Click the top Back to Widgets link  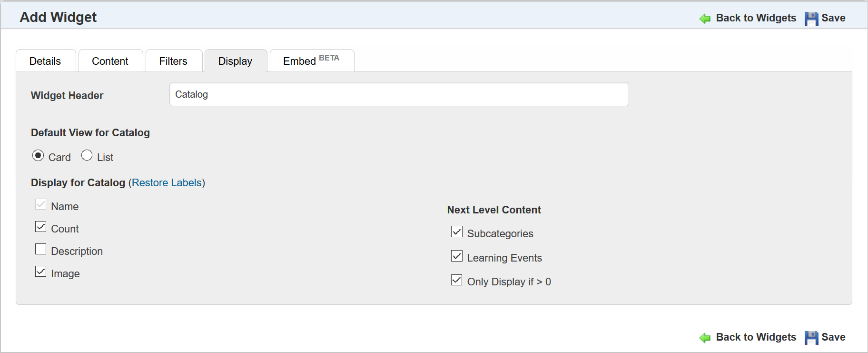[756, 18]
